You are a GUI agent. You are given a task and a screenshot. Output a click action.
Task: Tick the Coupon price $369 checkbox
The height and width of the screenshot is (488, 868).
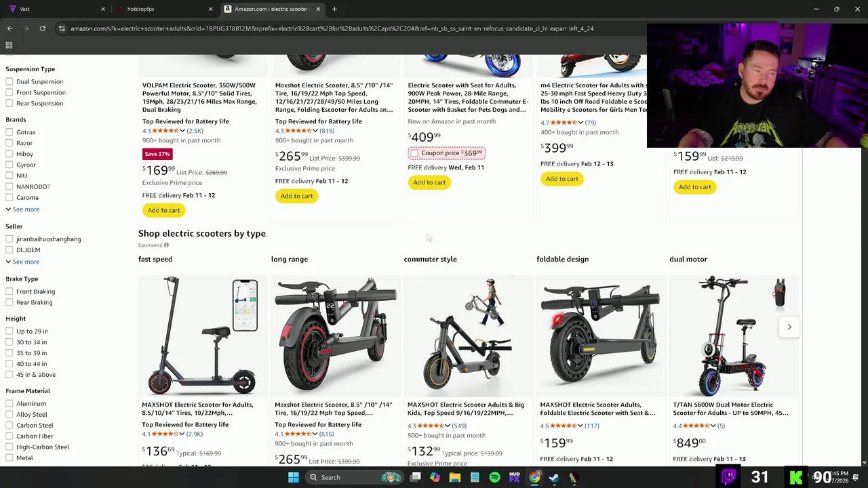(x=414, y=153)
